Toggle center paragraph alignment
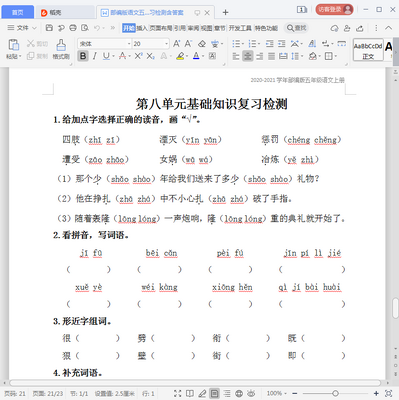The width and height of the screenshot is (399, 400). (x=248, y=56)
